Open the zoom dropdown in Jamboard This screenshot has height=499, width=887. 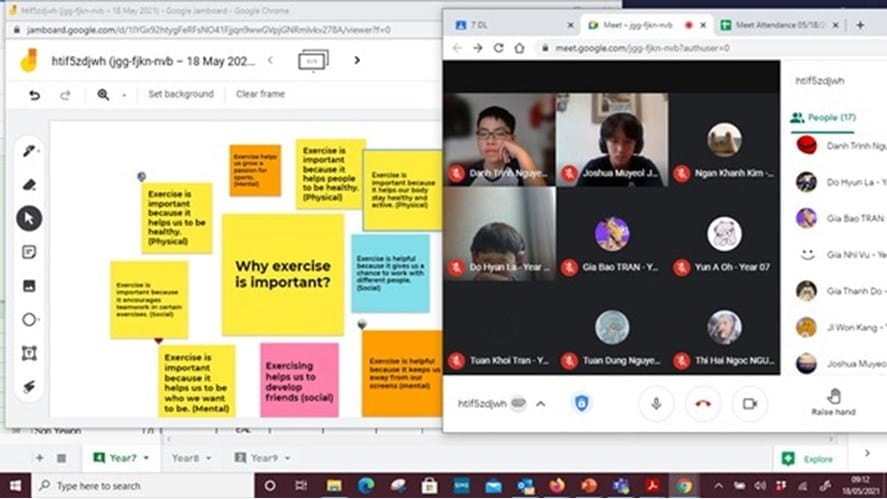point(124,95)
